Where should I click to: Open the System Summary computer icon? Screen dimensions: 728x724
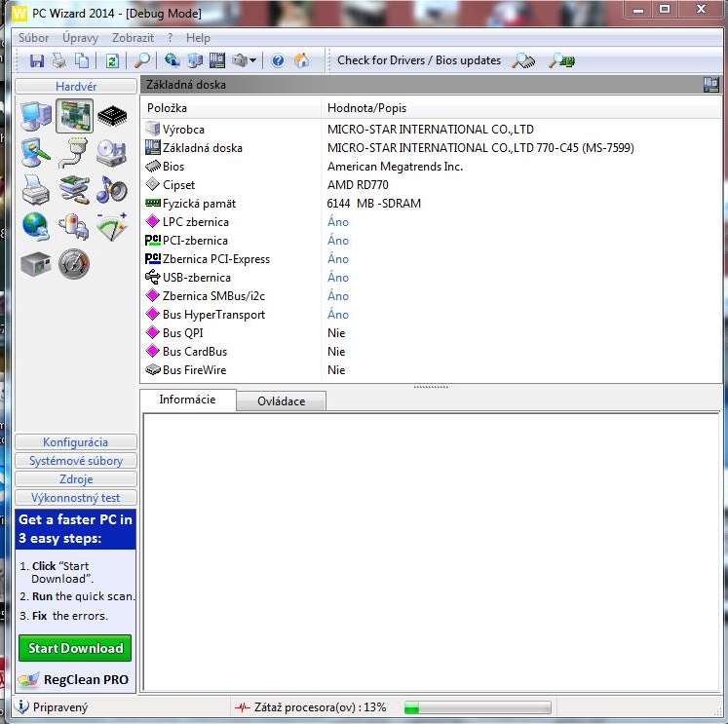tap(36, 117)
